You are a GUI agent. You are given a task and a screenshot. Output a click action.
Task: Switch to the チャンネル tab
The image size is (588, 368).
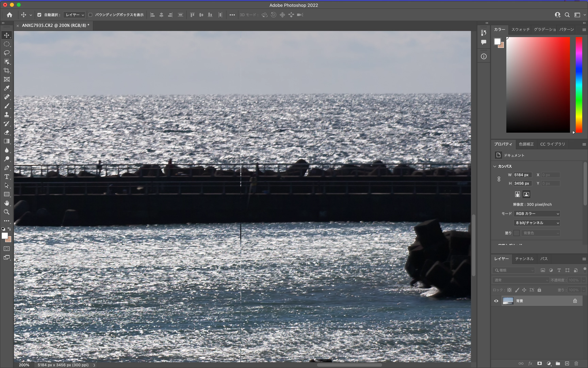(524, 259)
